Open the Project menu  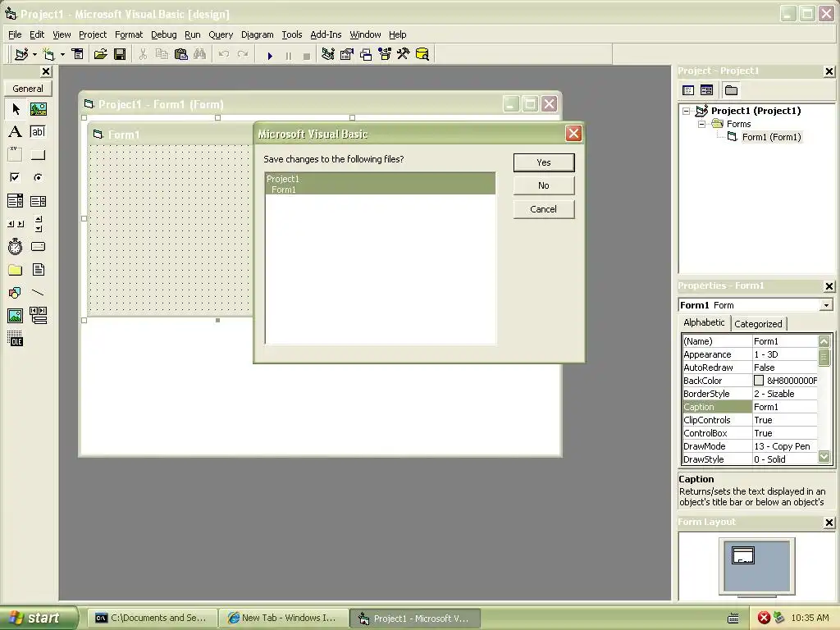tap(93, 34)
